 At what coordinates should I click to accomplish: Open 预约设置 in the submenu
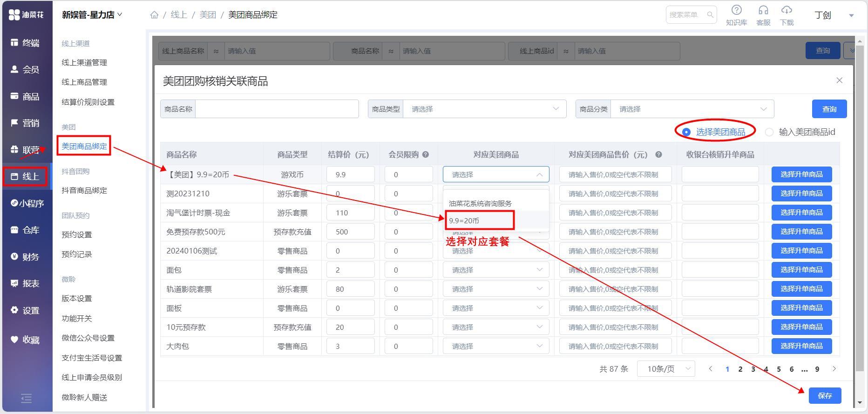tap(77, 234)
